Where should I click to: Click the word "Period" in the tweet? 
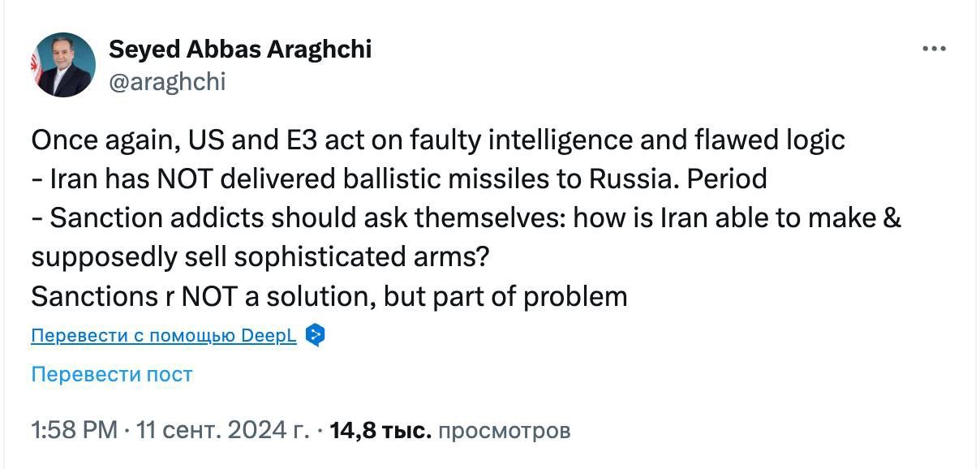(727, 179)
